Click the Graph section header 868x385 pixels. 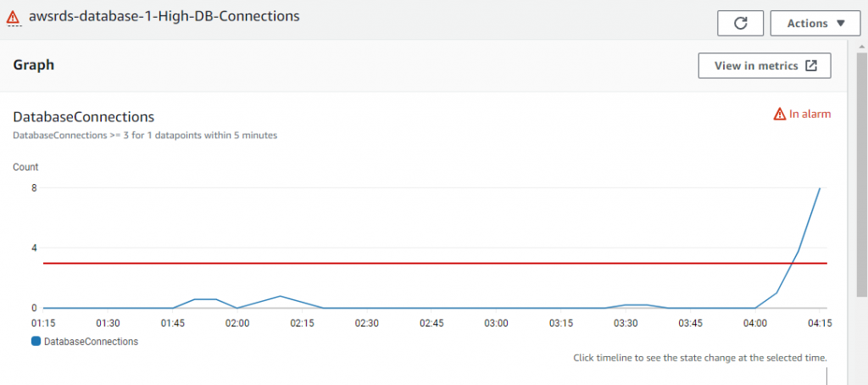34,64
